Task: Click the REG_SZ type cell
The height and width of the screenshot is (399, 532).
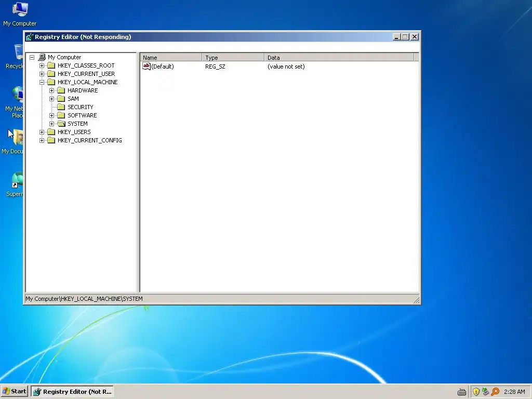Action: (215, 66)
